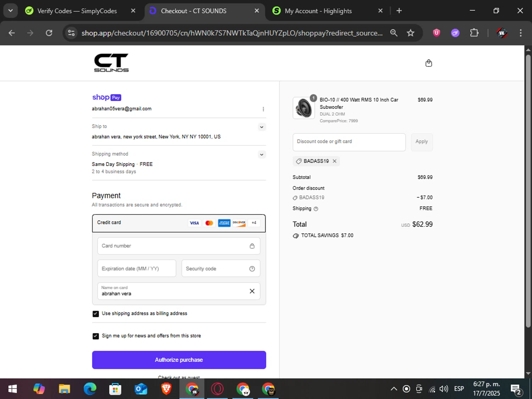Click the Discover card logo
The height and width of the screenshot is (399, 532).
tap(239, 223)
